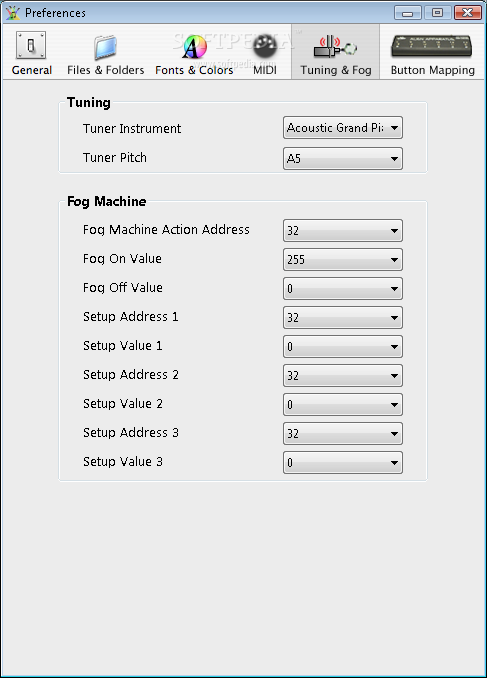Expand the Tuner Pitch dropdown
The image size is (487, 678).
click(343, 158)
